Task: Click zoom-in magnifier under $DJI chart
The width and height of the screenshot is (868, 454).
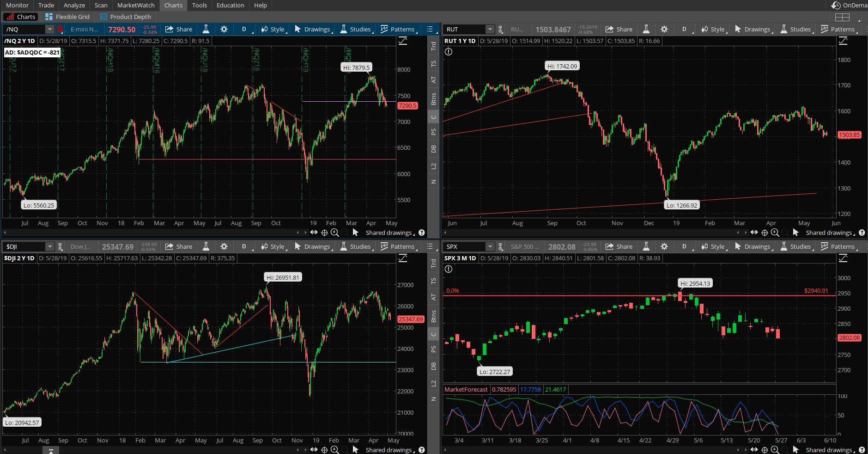Action: pyautogui.click(x=334, y=450)
